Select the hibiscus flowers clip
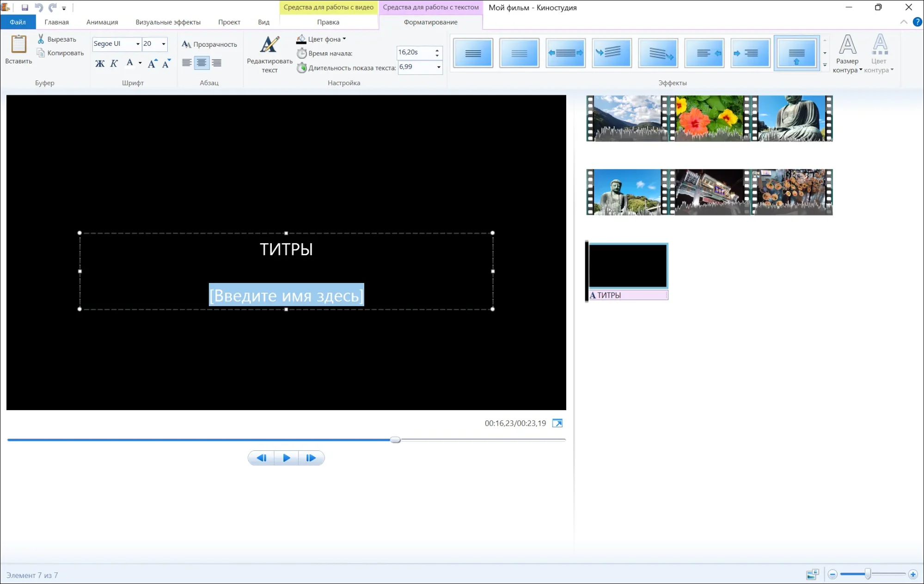Image resolution: width=924 pixels, height=584 pixels. 709,118
